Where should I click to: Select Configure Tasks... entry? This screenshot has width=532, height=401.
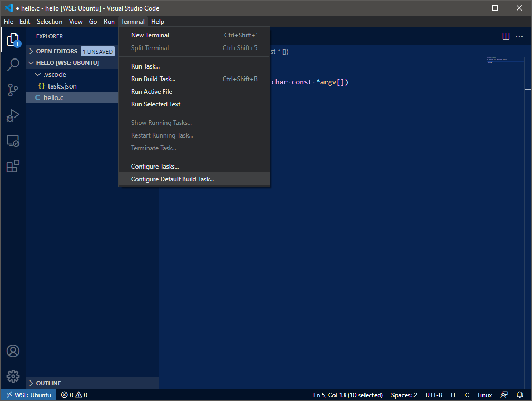coord(194,167)
